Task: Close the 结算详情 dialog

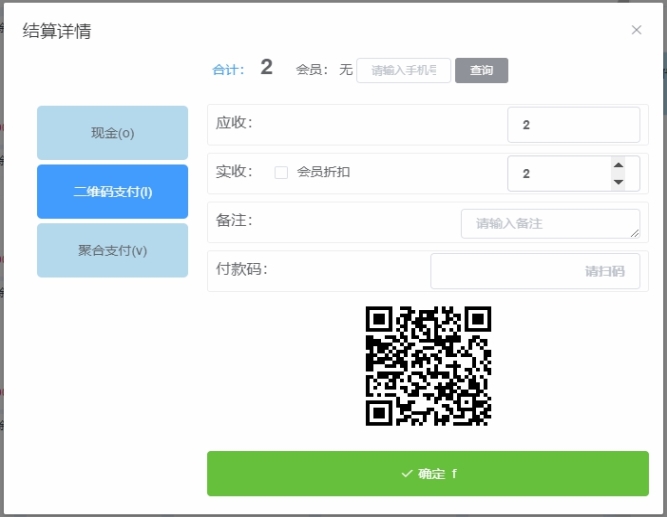Action: pos(636,30)
